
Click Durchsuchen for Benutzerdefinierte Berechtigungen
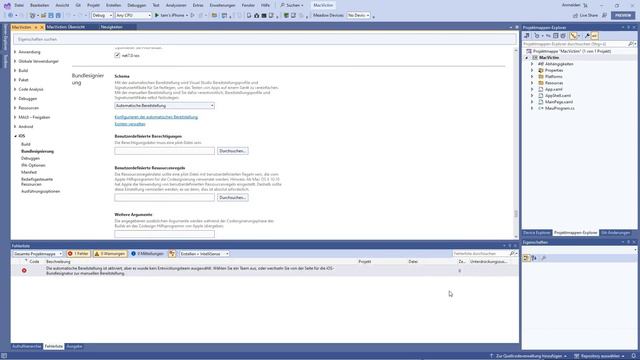[233, 151]
